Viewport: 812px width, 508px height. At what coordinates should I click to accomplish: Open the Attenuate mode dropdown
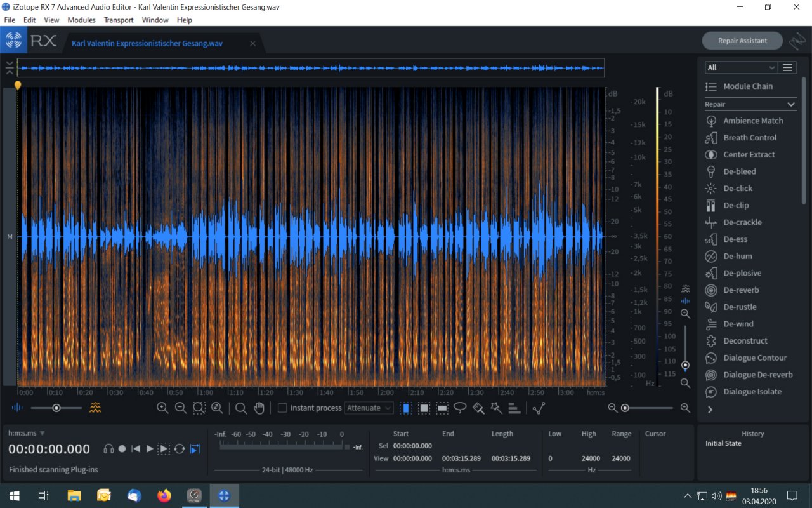(x=369, y=408)
